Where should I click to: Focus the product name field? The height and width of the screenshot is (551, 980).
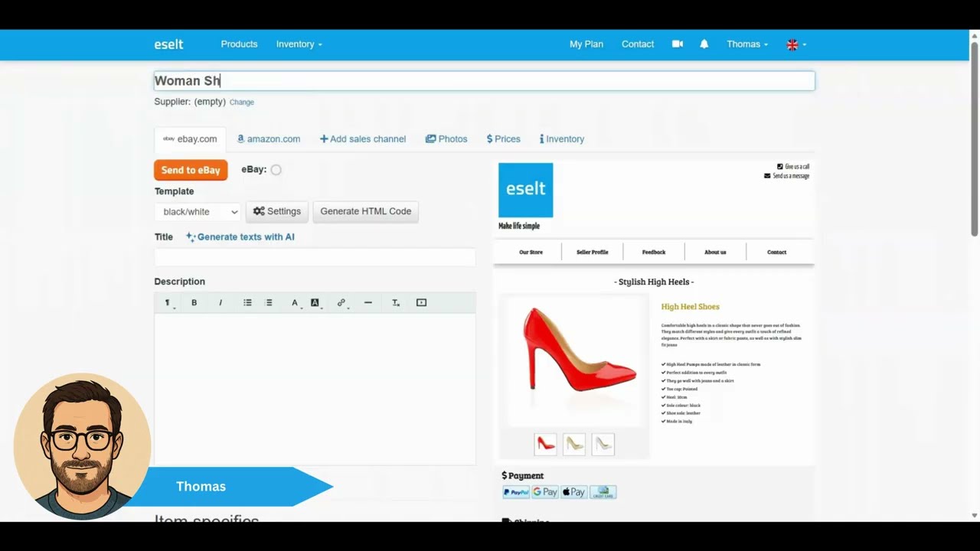[x=485, y=81]
